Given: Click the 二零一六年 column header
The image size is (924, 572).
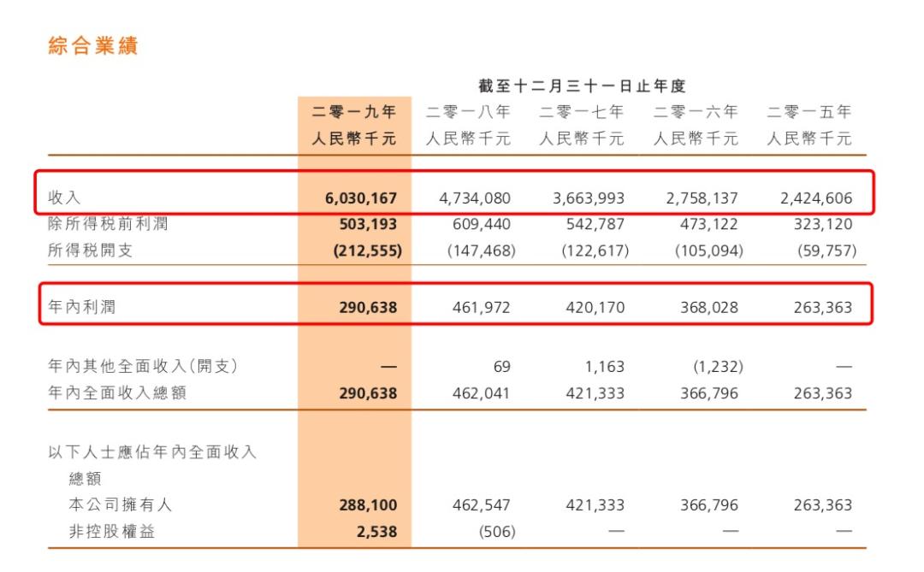Looking at the screenshot, I should click(696, 112).
